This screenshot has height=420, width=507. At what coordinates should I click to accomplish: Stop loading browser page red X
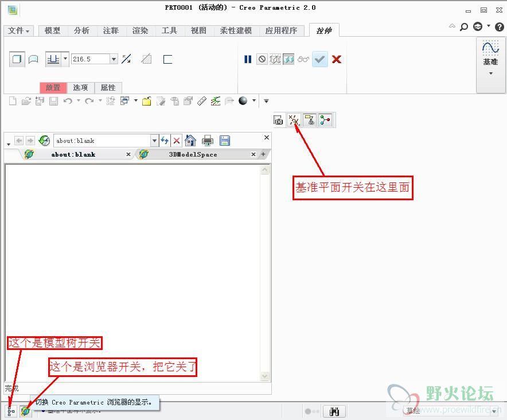(x=177, y=141)
